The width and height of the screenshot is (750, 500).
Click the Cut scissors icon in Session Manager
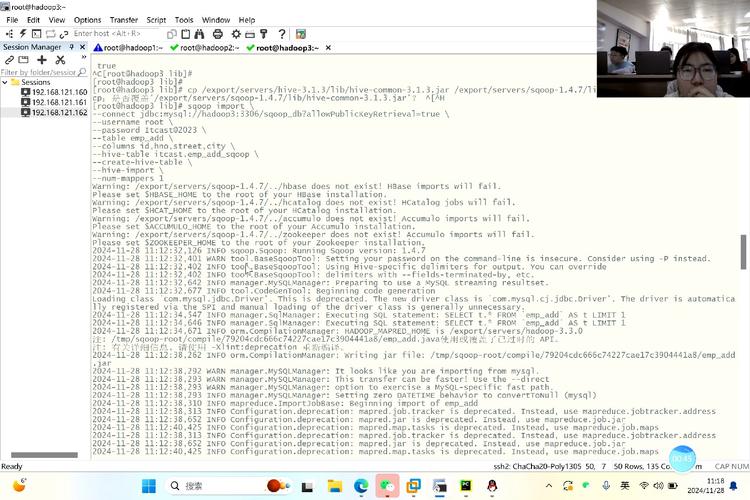(61, 60)
